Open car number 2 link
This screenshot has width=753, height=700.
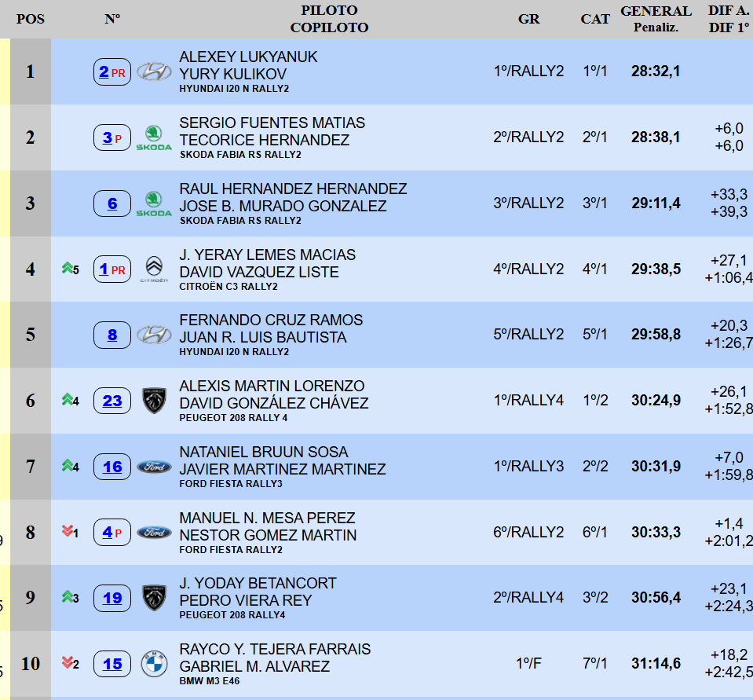click(x=104, y=72)
